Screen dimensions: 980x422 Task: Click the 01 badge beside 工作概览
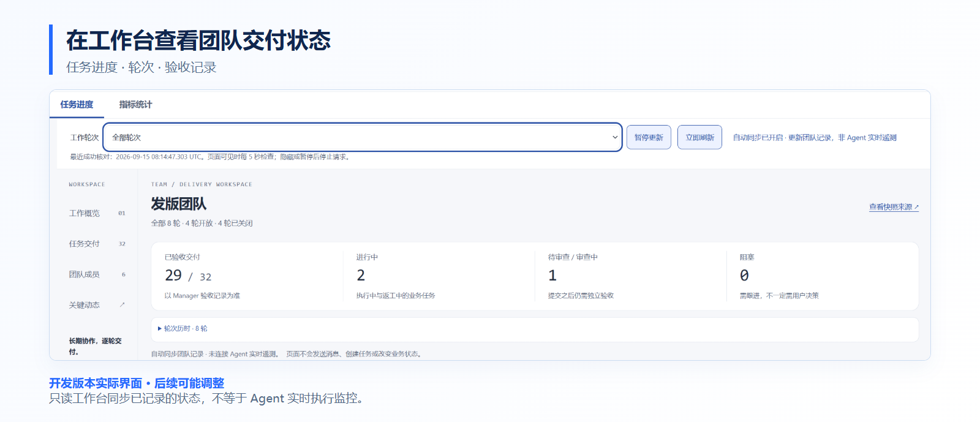click(x=122, y=213)
